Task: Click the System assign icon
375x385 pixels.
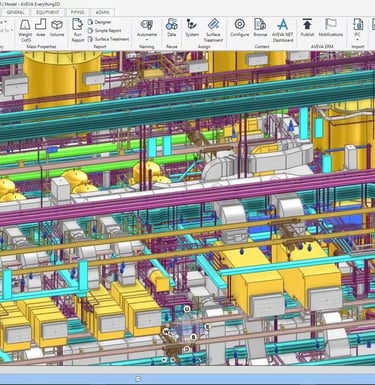Action: [x=192, y=28]
